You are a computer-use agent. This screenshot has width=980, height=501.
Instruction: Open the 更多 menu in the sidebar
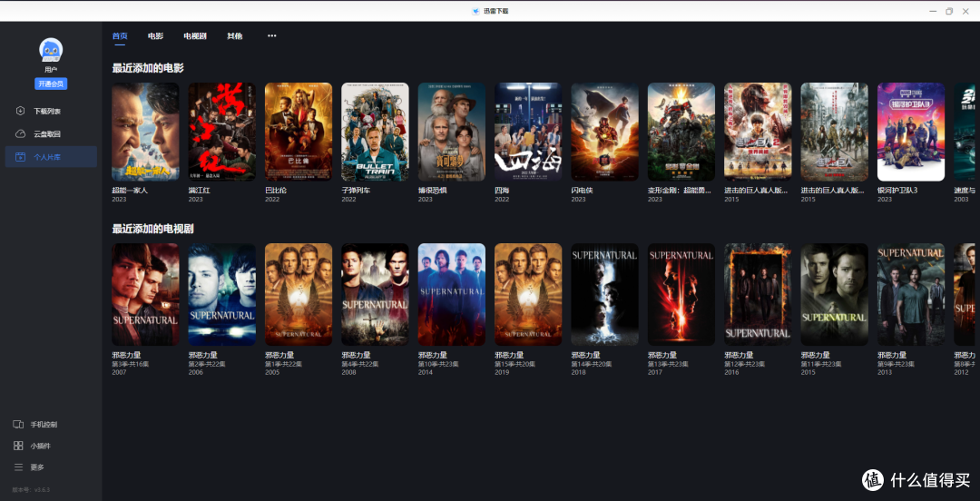pyautogui.click(x=29, y=467)
